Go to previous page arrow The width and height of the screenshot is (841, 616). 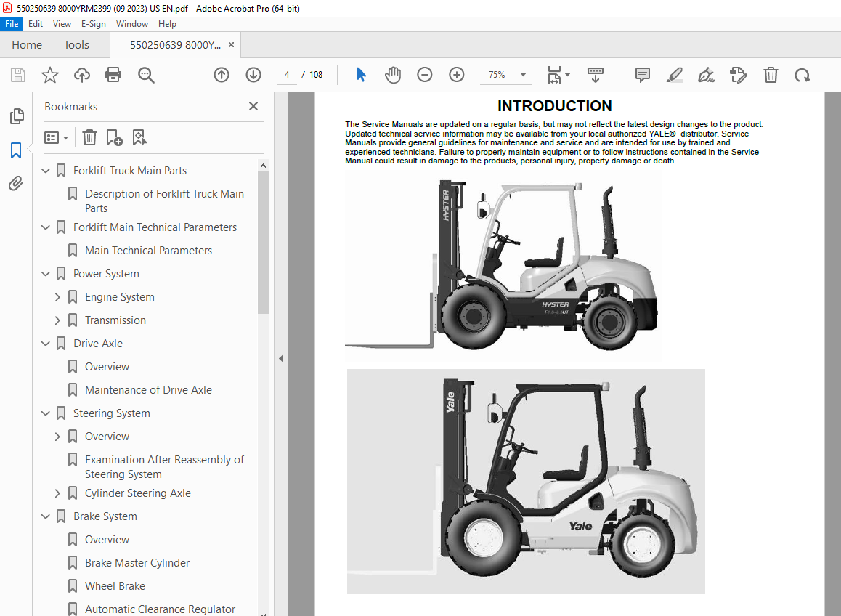click(x=221, y=75)
